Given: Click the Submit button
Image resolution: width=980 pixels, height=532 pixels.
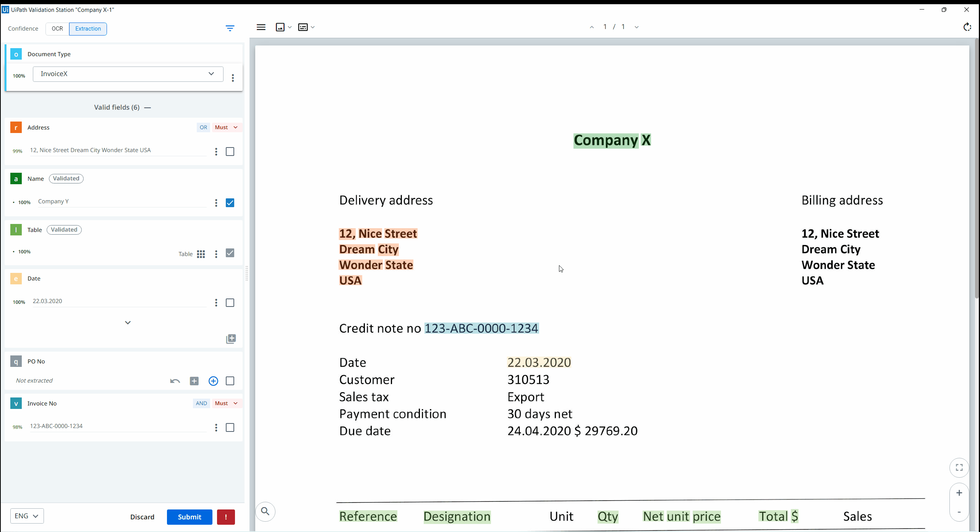Looking at the screenshot, I should pyautogui.click(x=190, y=517).
